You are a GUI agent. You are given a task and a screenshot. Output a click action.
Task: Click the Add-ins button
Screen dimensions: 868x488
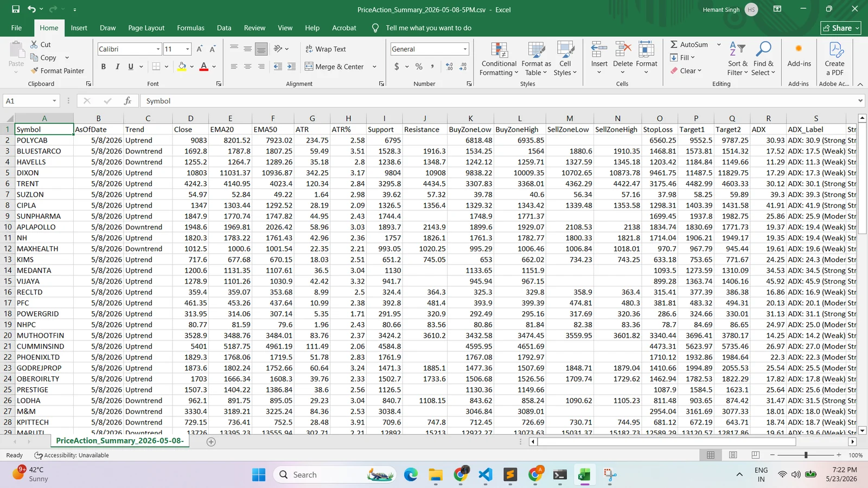click(799, 56)
